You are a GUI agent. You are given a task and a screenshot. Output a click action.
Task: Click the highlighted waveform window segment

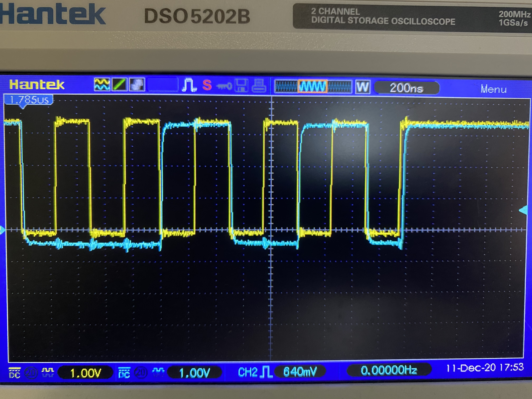(x=312, y=86)
